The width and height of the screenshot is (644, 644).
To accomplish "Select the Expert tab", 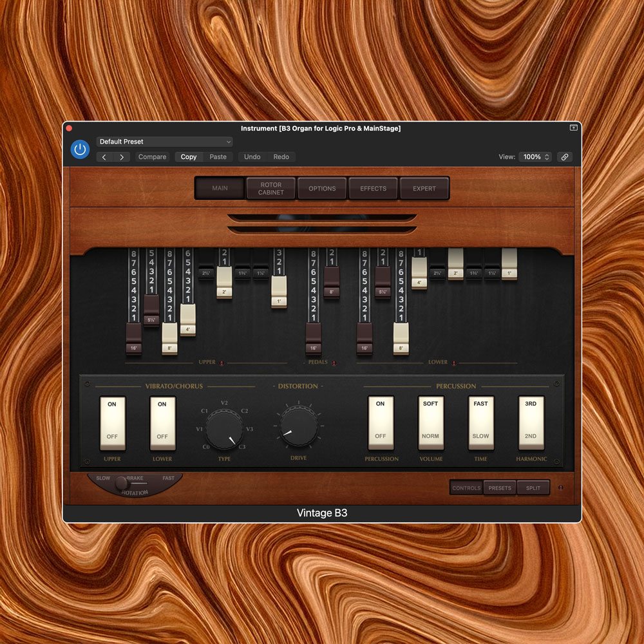I will point(424,189).
